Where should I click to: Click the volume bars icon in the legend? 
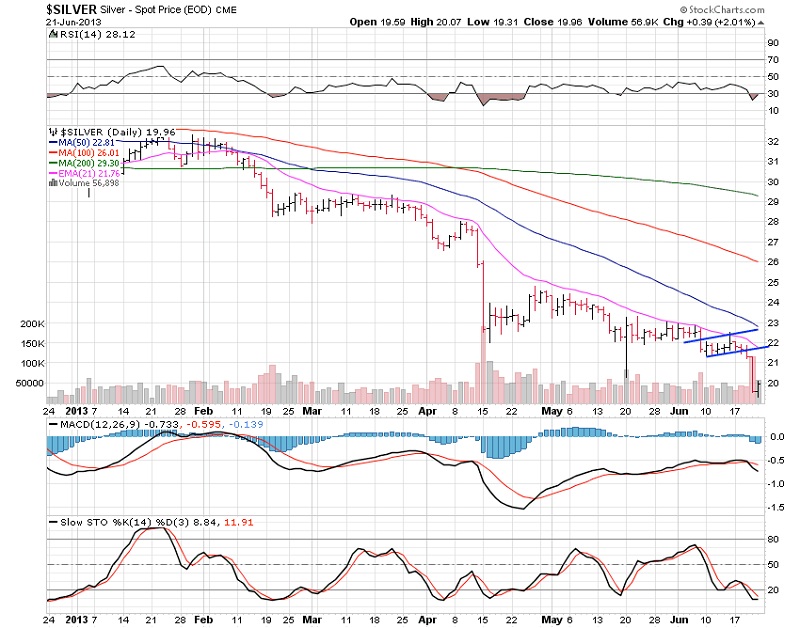coord(53,183)
